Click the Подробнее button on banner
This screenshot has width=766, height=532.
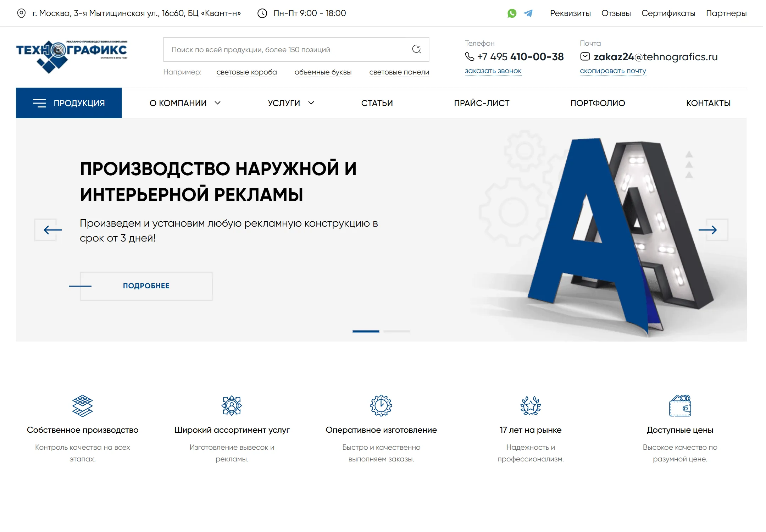click(146, 286)
